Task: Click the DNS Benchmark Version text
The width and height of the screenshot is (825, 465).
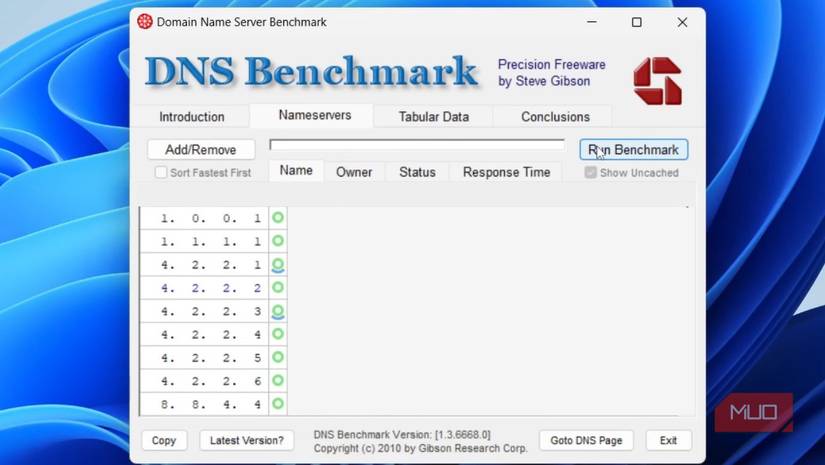Action: pos(402,434)
